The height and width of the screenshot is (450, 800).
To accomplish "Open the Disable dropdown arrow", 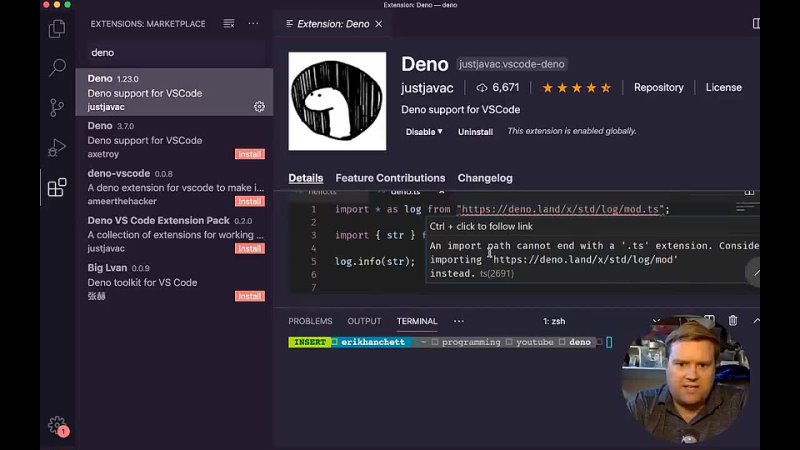I will click(440, 132).
